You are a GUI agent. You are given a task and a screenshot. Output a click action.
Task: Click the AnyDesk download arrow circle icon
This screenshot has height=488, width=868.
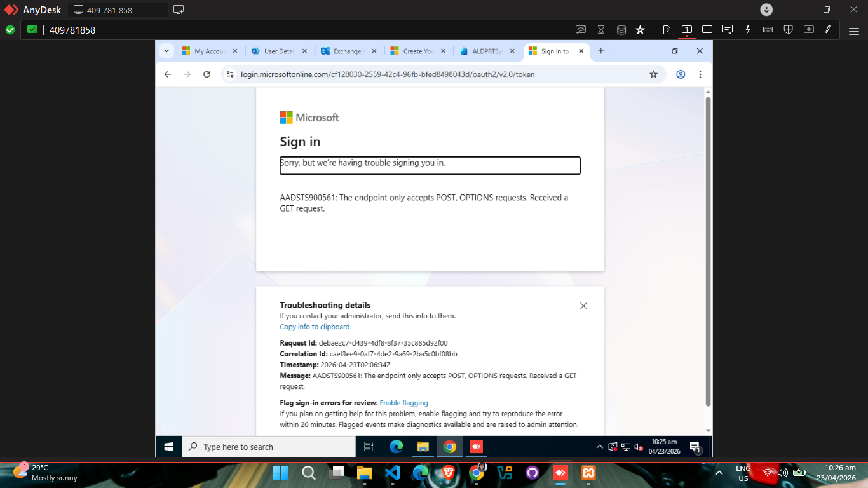767,10
